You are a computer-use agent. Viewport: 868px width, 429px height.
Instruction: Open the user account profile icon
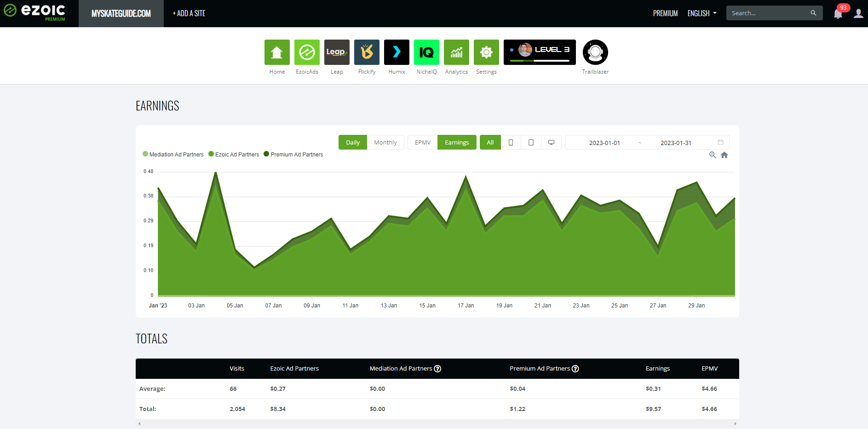(858, 13)
